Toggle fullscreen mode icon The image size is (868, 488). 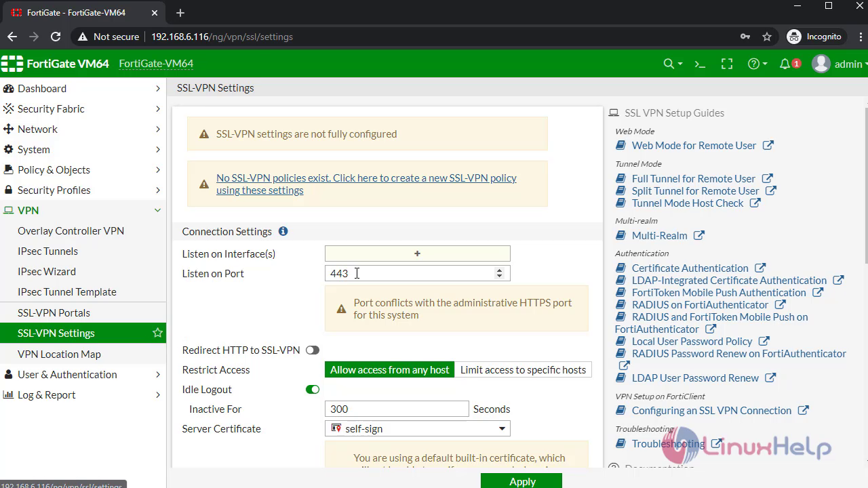(x=727, y=64)
